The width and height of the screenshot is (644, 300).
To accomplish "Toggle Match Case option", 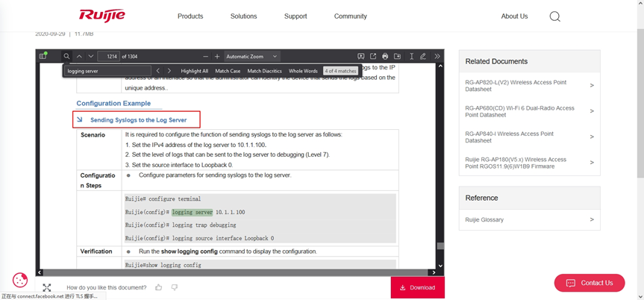I will coord(228,71).
